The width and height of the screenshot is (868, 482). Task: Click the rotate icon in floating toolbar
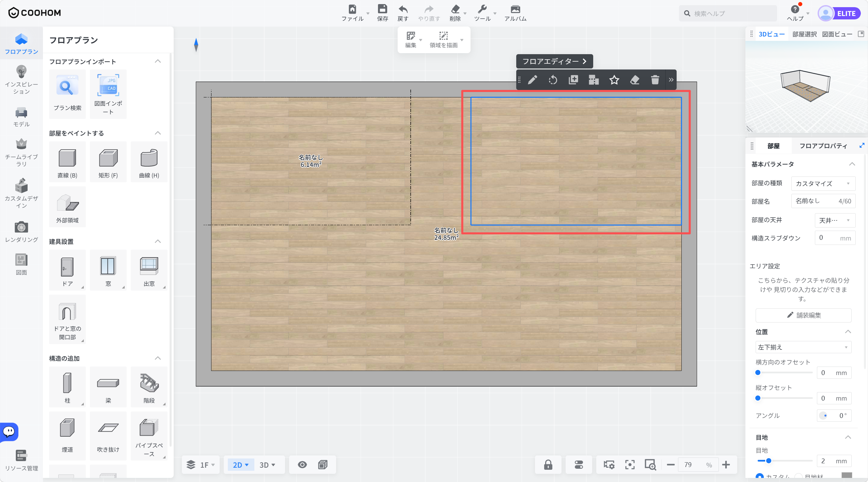coord(553,80)
